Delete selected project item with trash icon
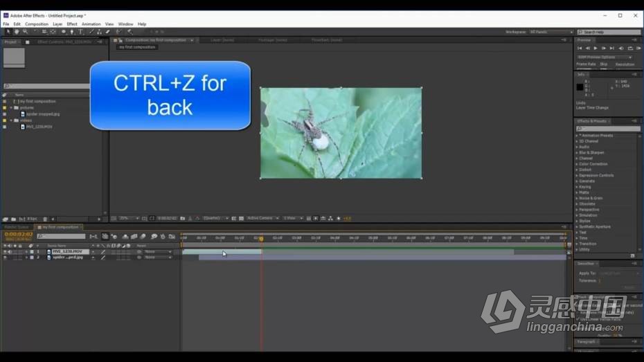 click(x=45, y=219)
